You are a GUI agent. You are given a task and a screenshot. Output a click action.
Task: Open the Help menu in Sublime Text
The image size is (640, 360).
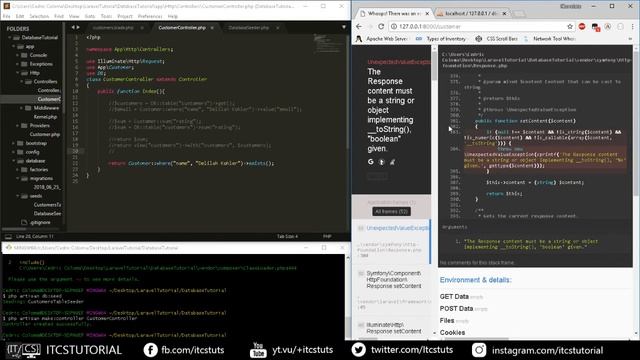(x=173, y=16)
